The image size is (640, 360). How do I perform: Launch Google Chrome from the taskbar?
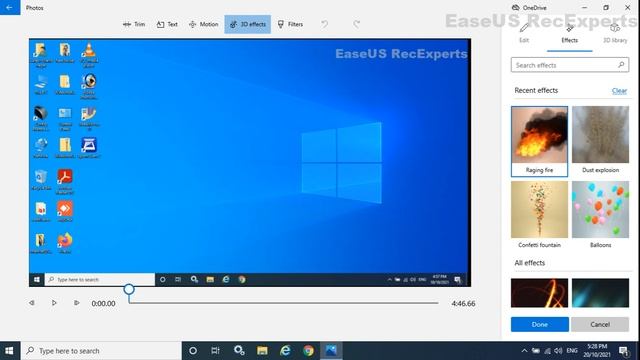[x=308, y=351]
